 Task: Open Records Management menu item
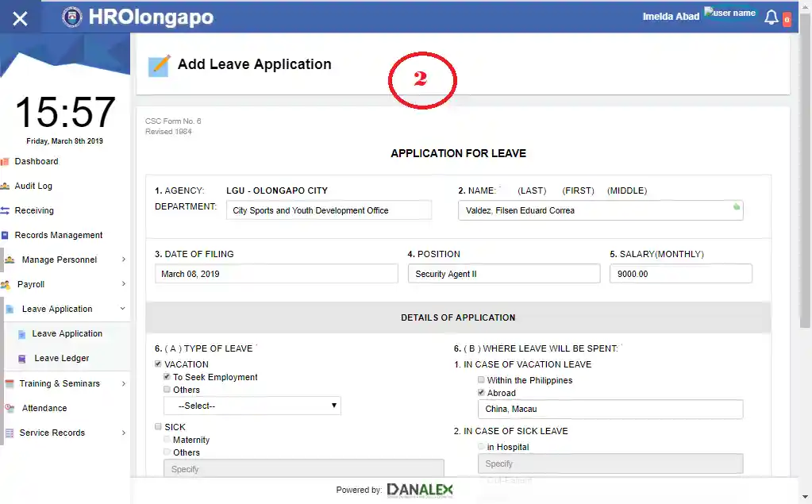pos(59,235)
